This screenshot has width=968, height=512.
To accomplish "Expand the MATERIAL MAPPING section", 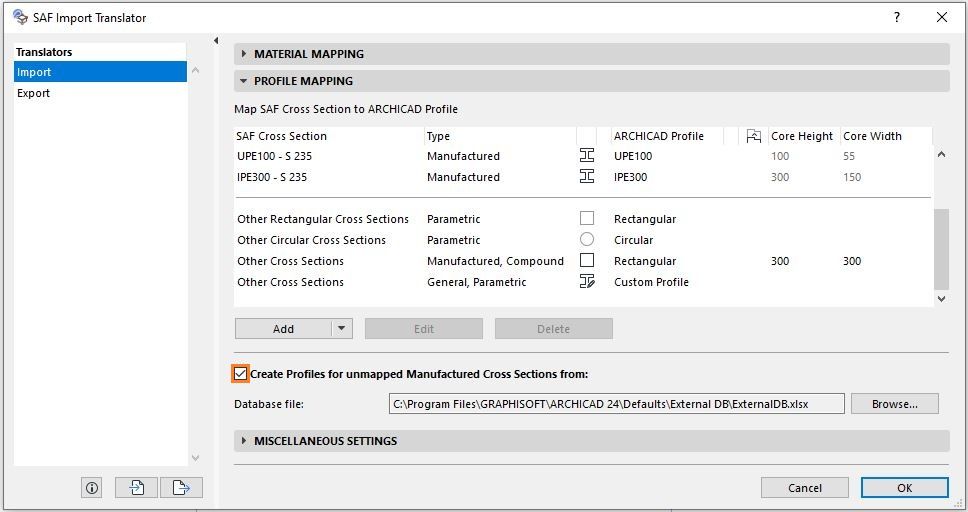I will pyautogui.click(x=243, y=54).
